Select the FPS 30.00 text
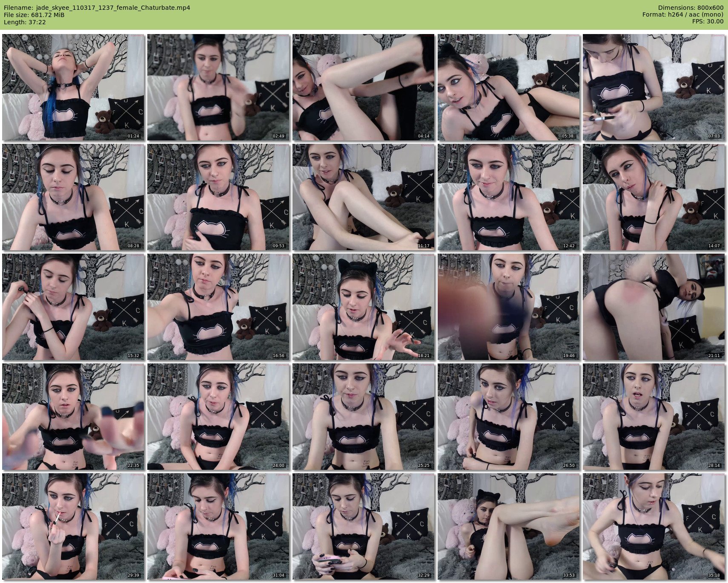728x583 pixels. 708,21
